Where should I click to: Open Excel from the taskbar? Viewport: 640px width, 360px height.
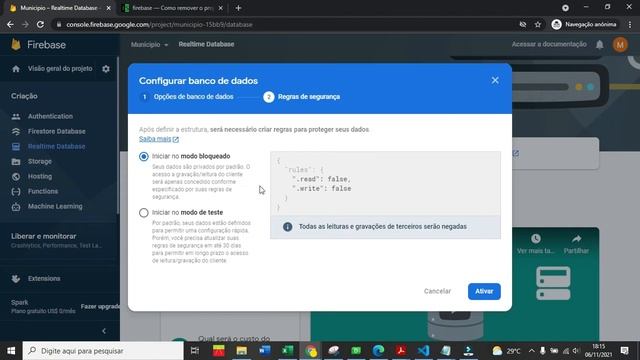[x=287, y=351]
